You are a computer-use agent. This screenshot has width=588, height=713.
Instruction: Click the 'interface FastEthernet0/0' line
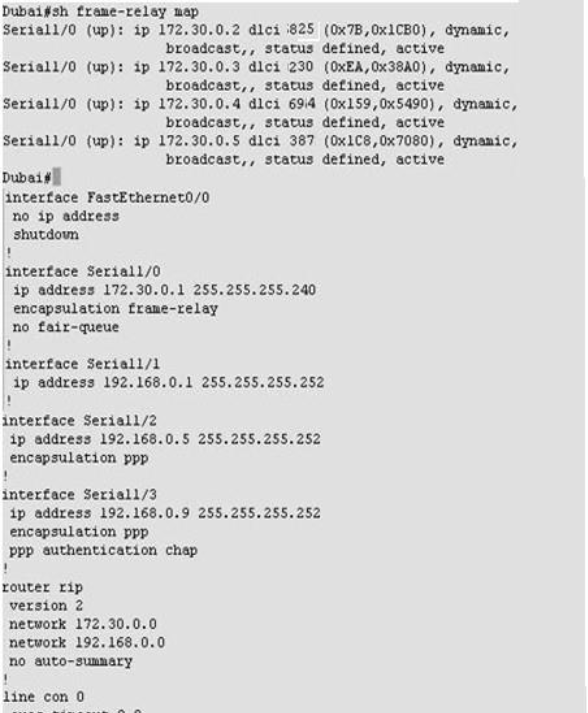(x=107, y=198)
